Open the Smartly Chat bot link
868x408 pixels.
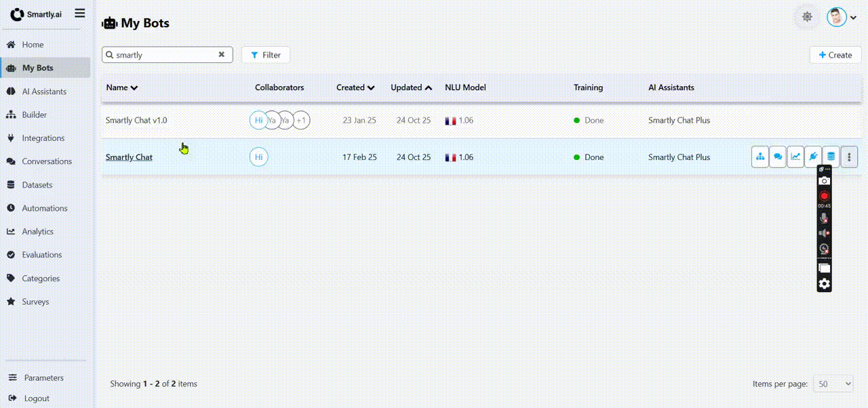(129, 157)
